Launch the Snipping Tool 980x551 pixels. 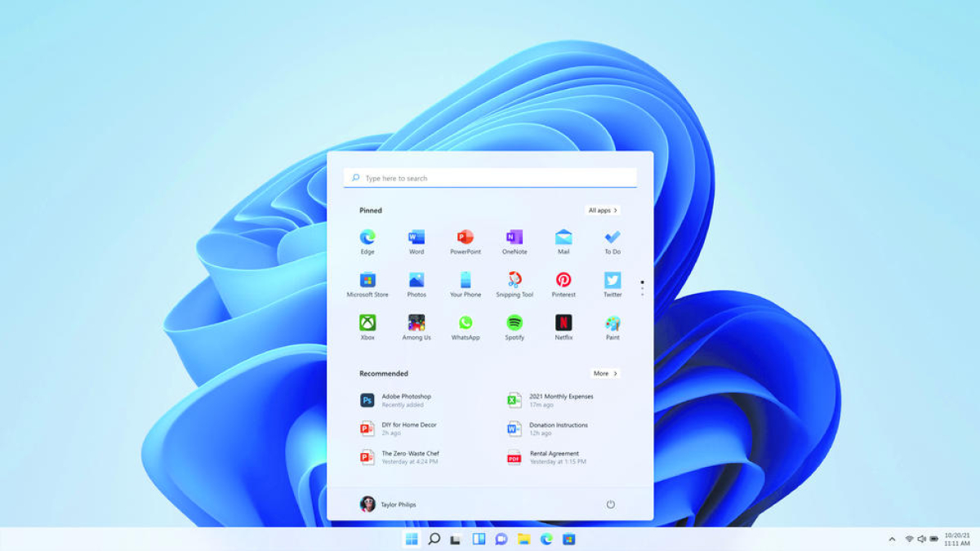(514, 280)
